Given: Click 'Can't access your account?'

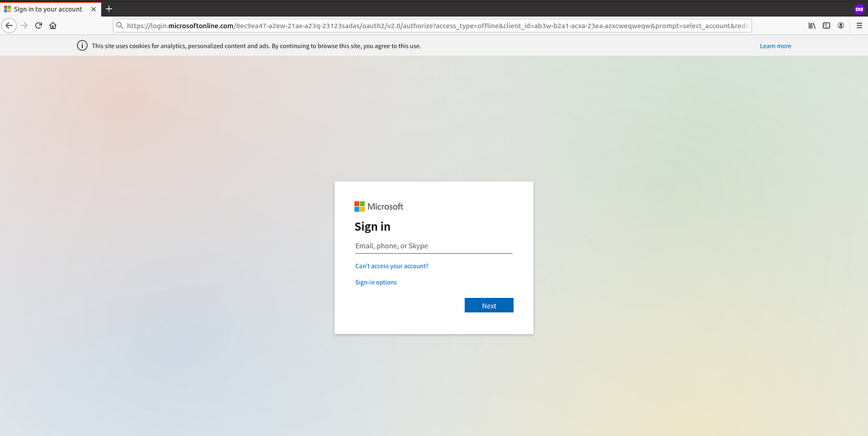Looking at the screenshot, I should pos(391,265).
